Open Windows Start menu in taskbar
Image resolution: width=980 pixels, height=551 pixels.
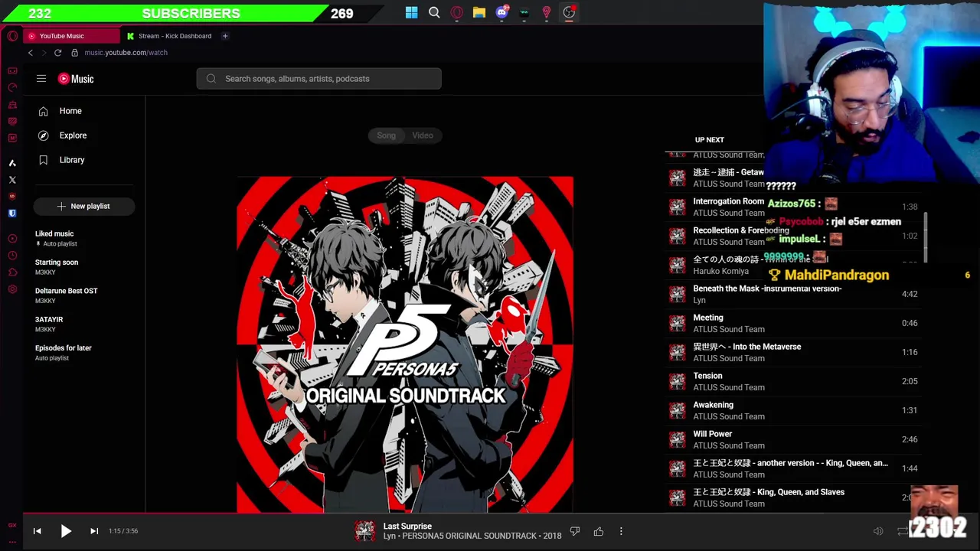point(412,12)
